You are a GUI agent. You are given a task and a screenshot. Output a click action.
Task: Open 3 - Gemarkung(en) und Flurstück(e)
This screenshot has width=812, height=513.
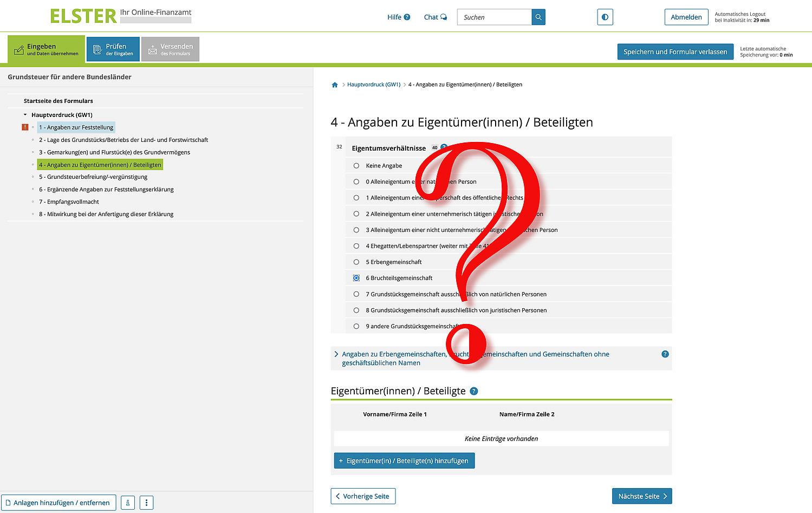coord(114,152)
